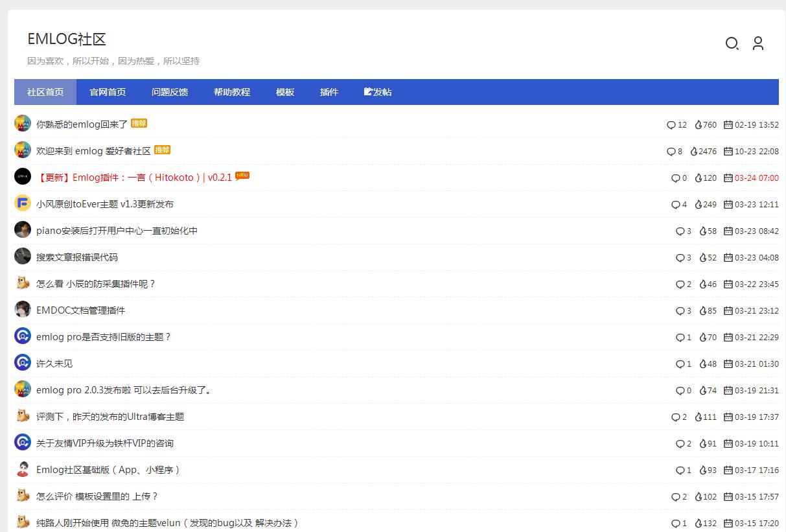This screenshot has height=532, width=786.
Task: Click comment icon on emlog pro 2.0.3 row
Action: (x=680, y=391)
